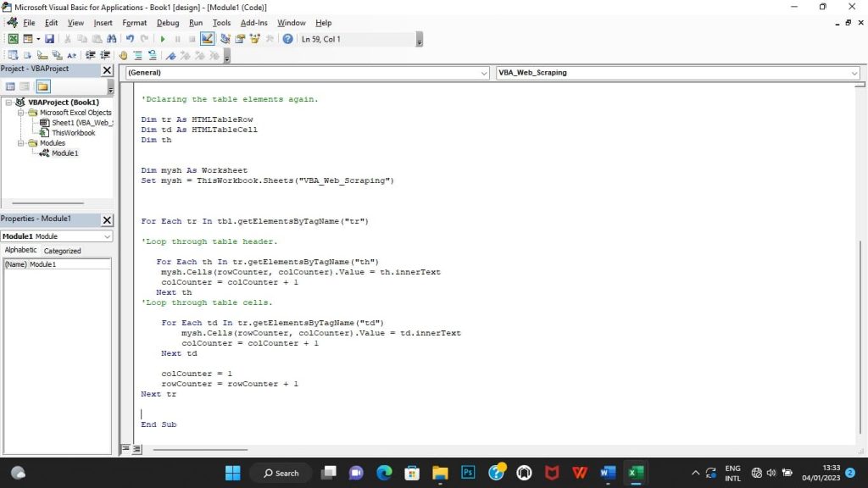The width and height of the screenshot is (868, 488).
Task: Open the Project Explorer from the toolbar
Action: [225, 39]
